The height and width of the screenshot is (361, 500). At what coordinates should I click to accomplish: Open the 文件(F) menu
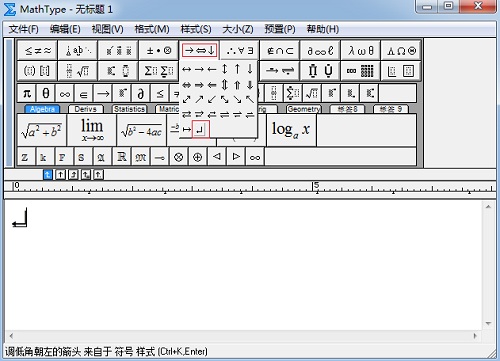23,29
